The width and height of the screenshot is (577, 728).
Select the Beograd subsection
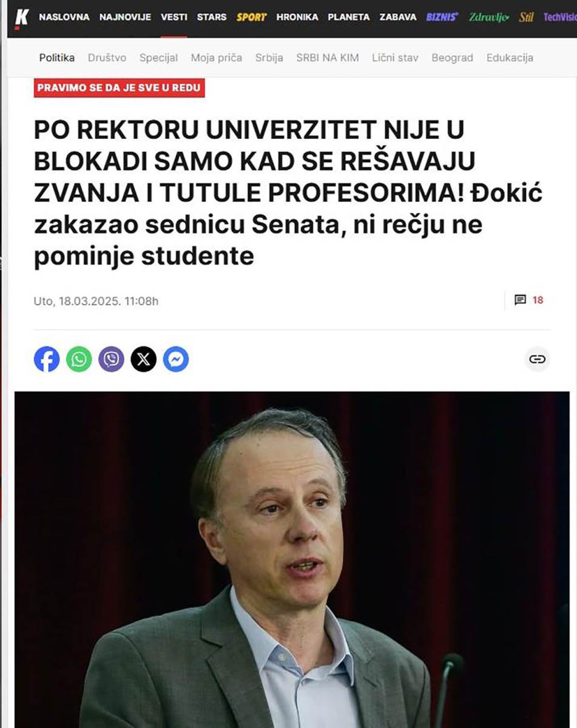pyautogui.click(x=452, y=58)
